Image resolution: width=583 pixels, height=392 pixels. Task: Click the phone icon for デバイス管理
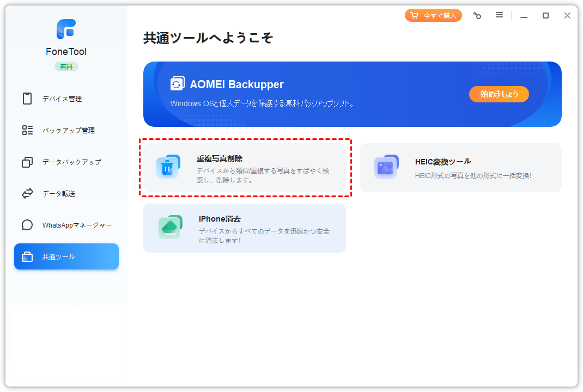point(27,99)
